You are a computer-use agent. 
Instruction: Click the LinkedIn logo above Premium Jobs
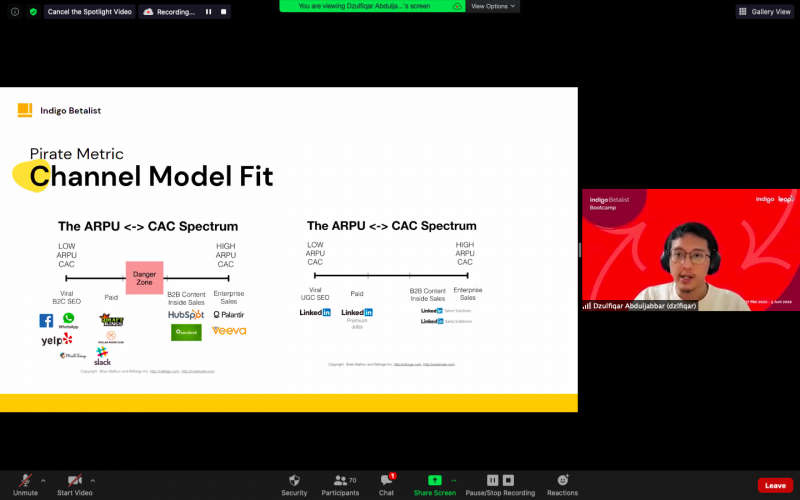pos(357,312)
